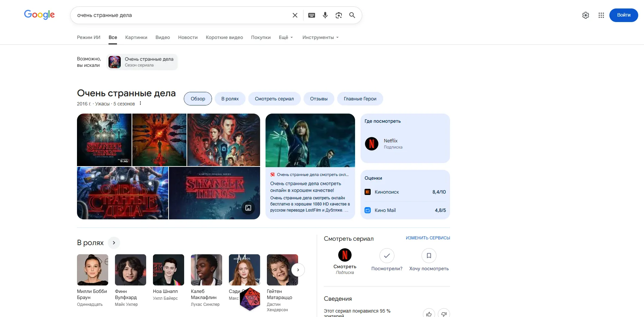This screenshot has width=644, height=317.
Task: Open the Новости search tab
Action: pos(188,37)
